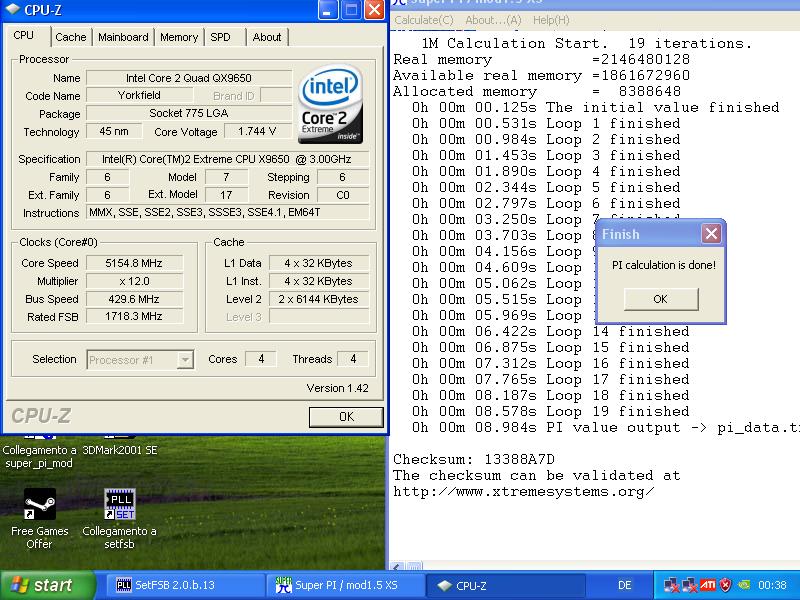The height and width of the screenshot is (600, 800).
Task: Switch to Super PI / mod1.5 XS taskbar button
Action: click(345, 585)
